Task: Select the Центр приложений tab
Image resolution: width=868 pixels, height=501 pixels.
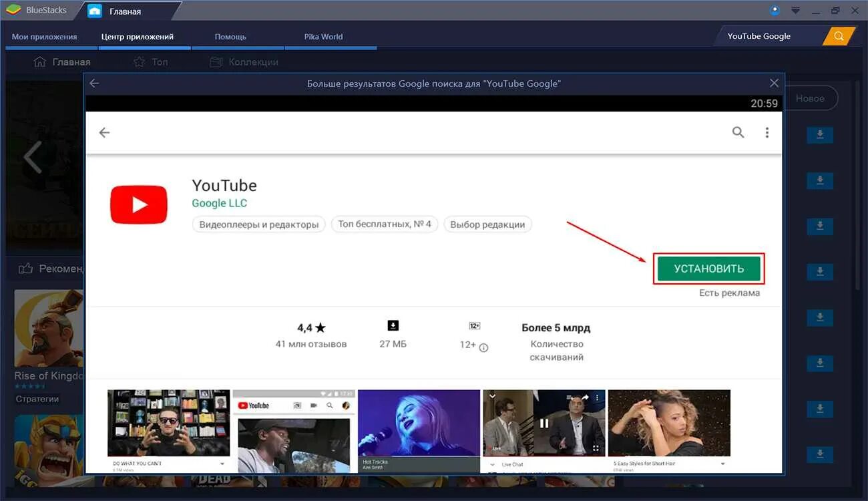Action: pyautogui.click(x=138, y=37)
